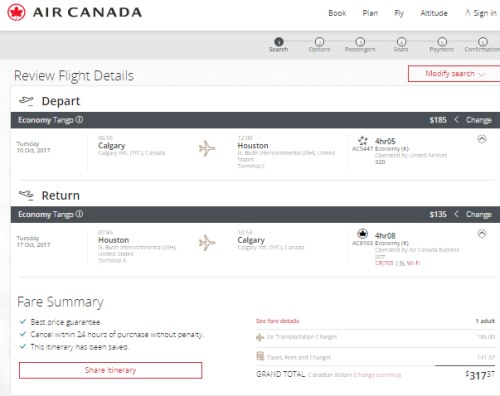Click the Air Canada roundel by AC8103
This screenshot has height=396, width=500.
[x=362, y=234]
